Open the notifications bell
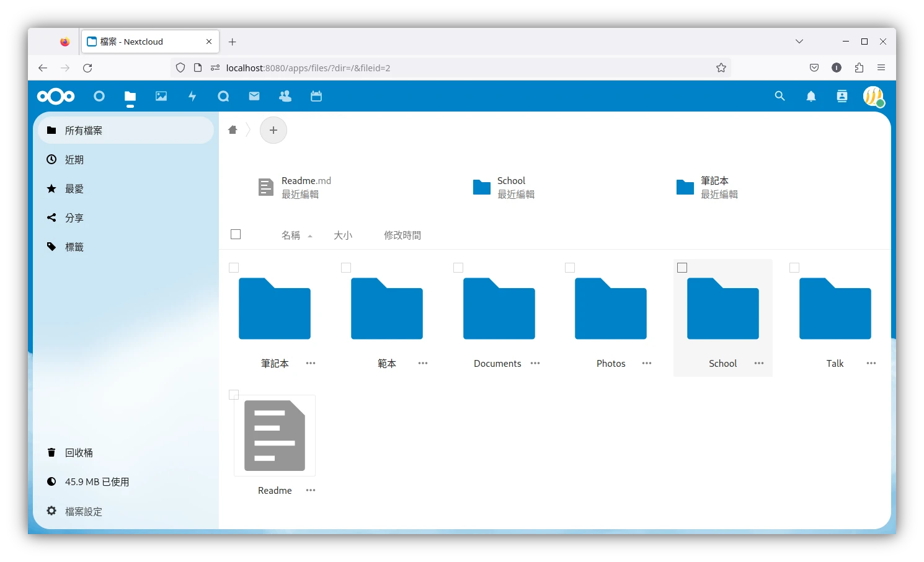The width and height of the screenshot is (924, 562). click(811, 96)
